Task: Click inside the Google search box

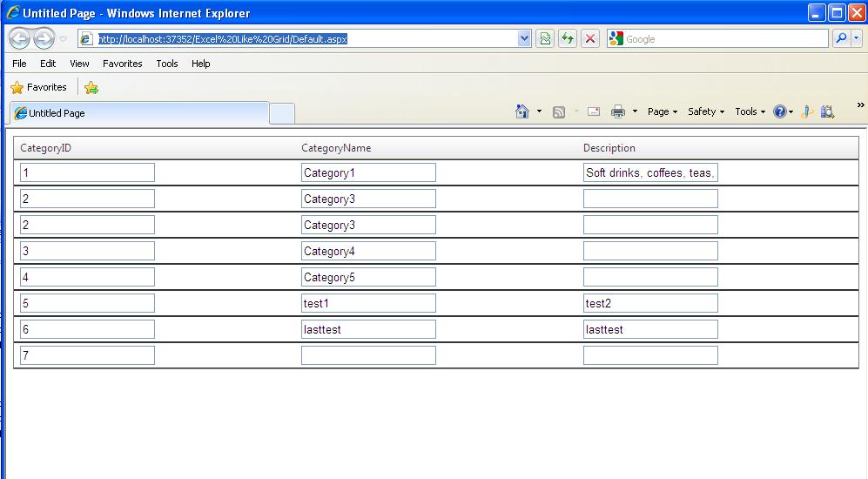Action: 725,39
